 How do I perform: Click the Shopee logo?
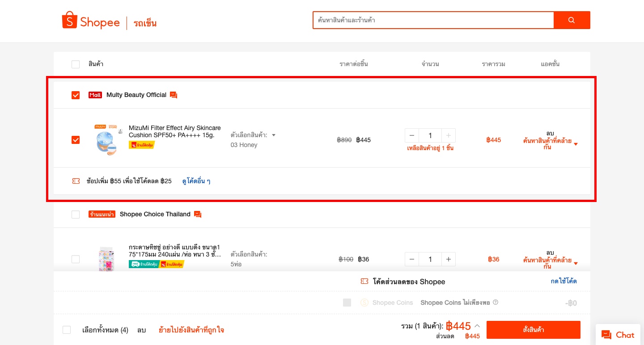tap(91, 21)
